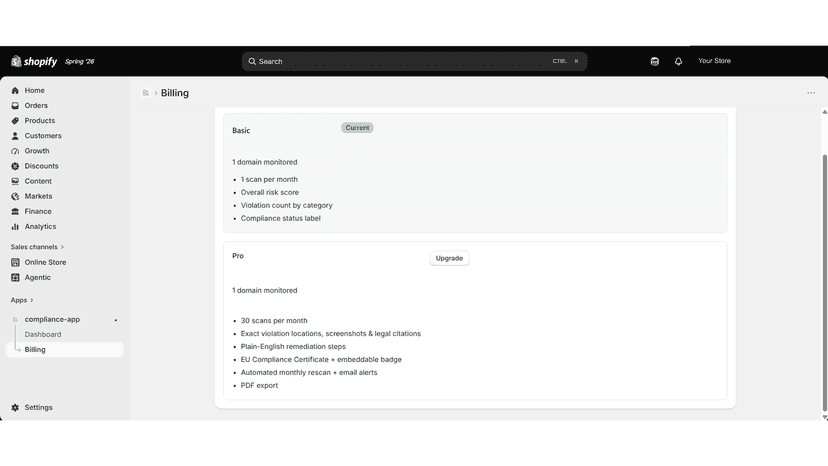
Task: Click 'PDF export' feature text
Action: tap(259, 386)
